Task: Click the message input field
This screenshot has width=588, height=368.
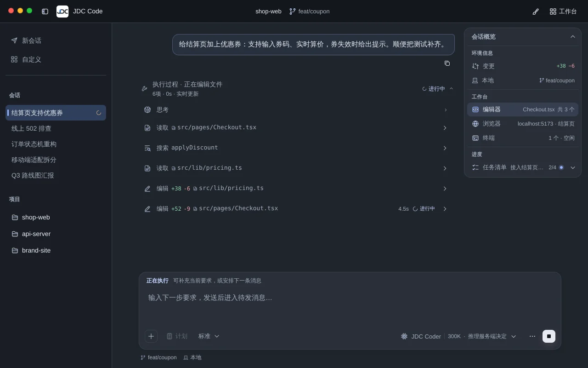Action: tap(350, 306)
